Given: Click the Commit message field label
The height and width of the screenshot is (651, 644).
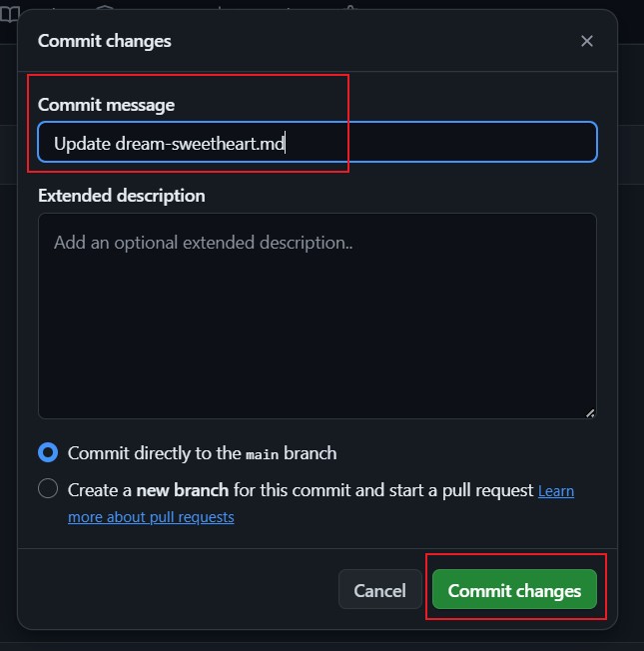Looking at the screenshot, I should (106, 105).
